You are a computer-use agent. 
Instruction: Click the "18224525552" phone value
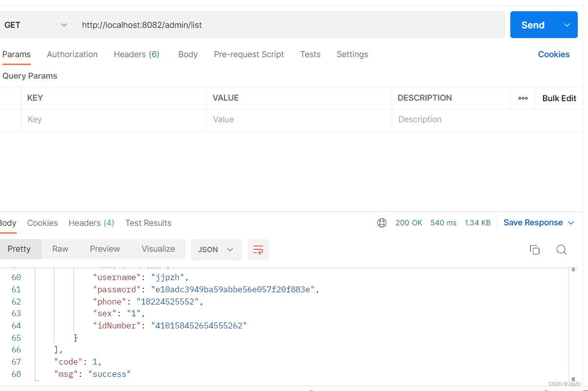click(x=168, y=302)
